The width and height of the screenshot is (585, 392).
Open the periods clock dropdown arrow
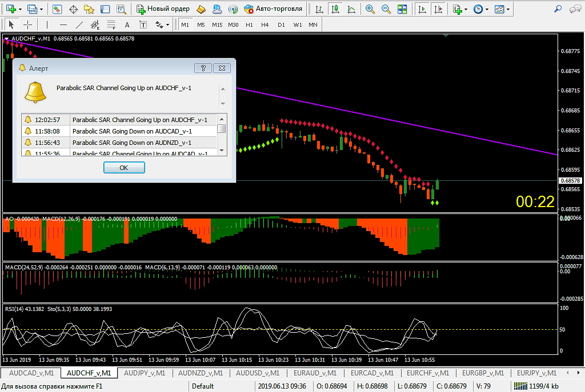(x=487, y=9)
